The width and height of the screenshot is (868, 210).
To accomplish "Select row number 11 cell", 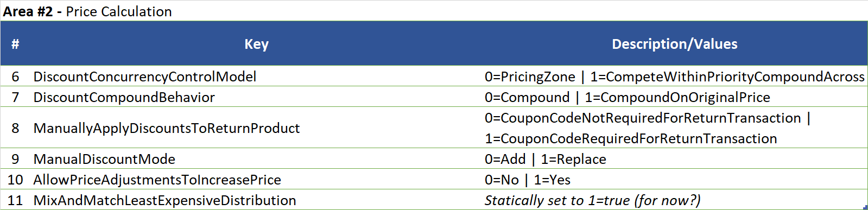I will coord(16,200).
